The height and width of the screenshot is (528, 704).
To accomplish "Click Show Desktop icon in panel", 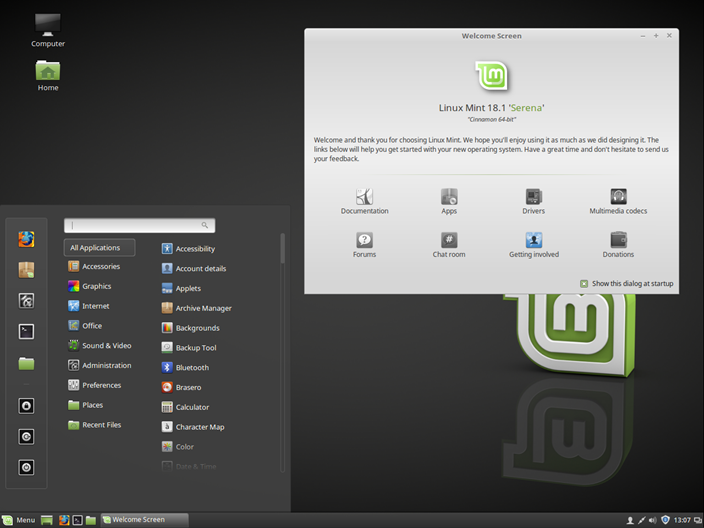I will (x=47, y=520).
